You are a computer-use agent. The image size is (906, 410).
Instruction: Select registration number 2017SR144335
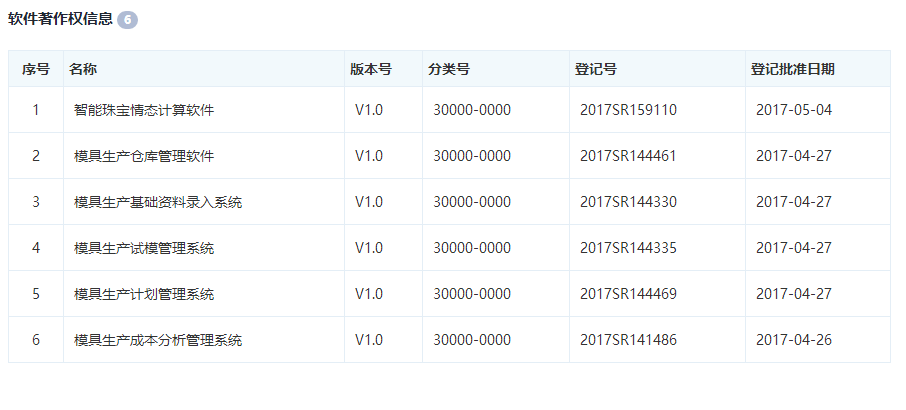click(x=628, y=248)
